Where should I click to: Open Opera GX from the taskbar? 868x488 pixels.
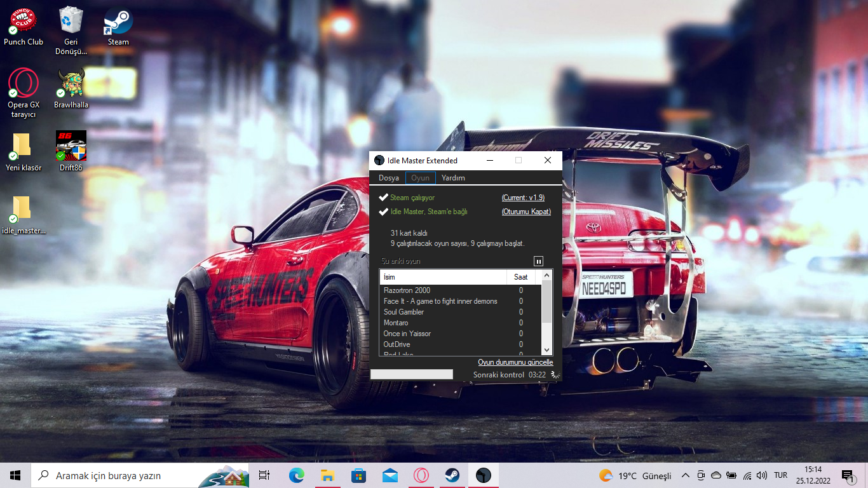[421, 475]
